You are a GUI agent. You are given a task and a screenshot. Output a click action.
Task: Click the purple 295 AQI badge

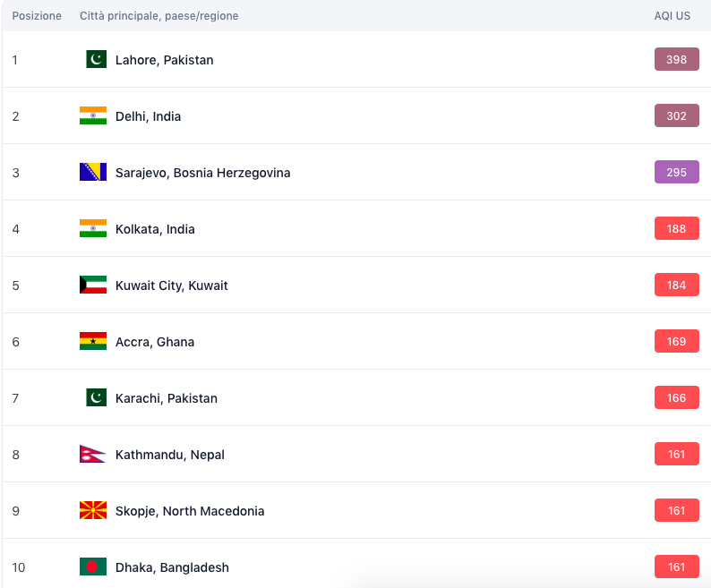pos(677,172)
